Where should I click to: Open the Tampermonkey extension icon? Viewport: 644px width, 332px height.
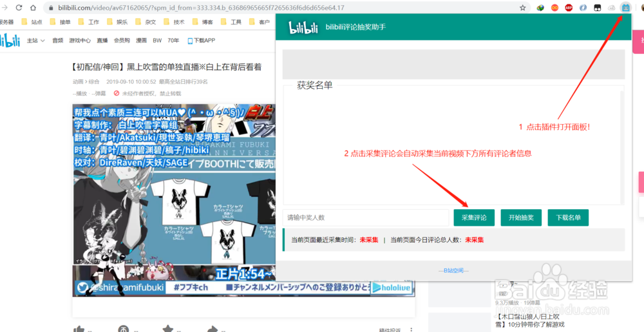click(597, 7)
